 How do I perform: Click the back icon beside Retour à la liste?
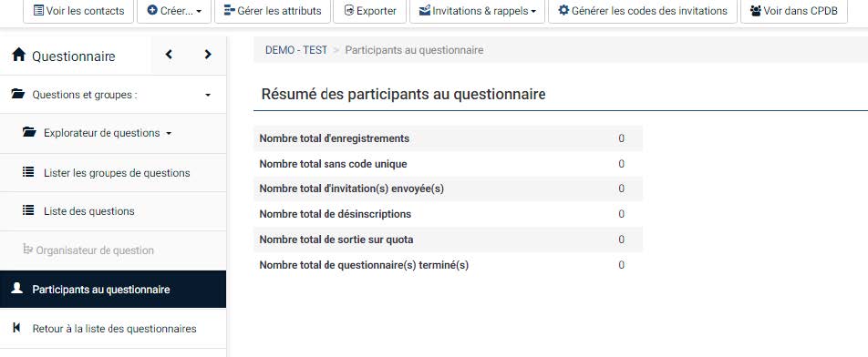coord(16,328)
